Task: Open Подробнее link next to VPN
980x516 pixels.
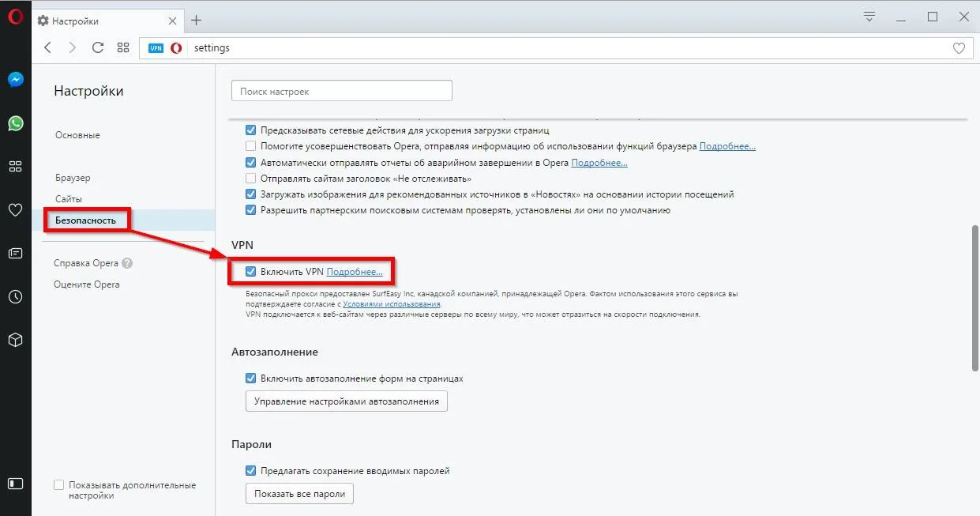Action: pos(355,272)
